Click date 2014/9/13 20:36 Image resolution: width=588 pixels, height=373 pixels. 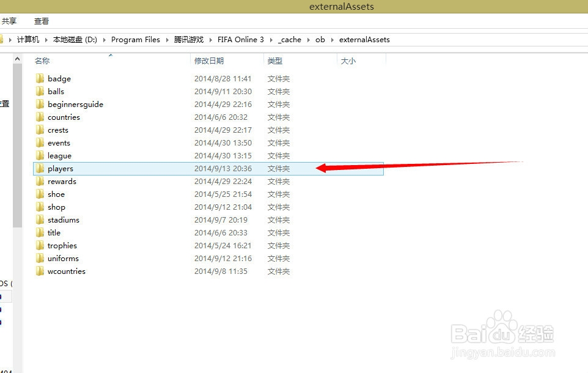pyautogui.click(x=222, y=169)
